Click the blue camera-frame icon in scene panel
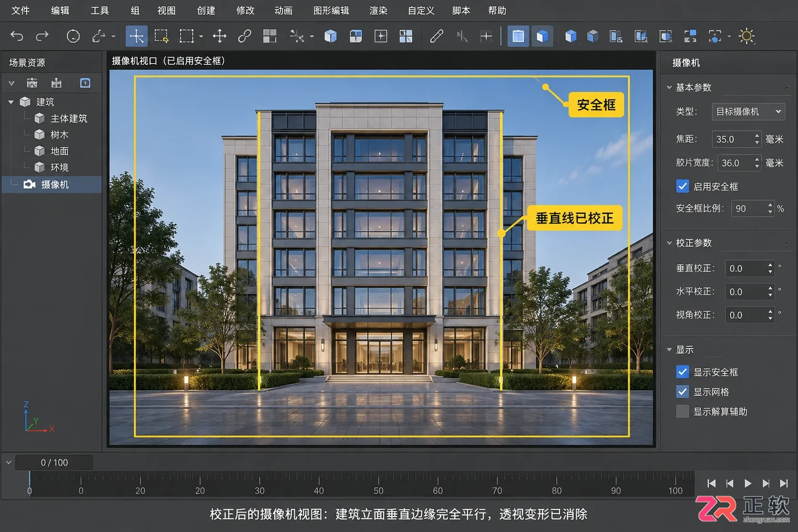Screen dimensions: 798x532 (x=85, y=83)
